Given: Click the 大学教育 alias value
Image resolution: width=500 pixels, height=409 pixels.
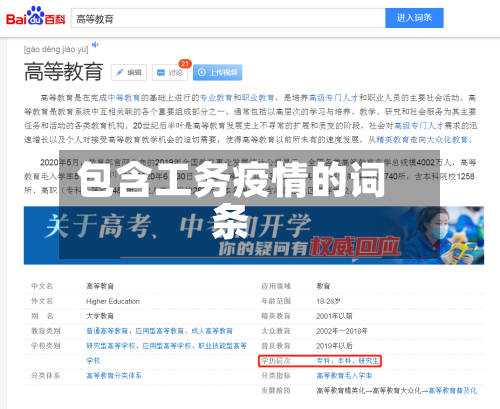Looking at the screenshot, I should (x=100, y=316).
